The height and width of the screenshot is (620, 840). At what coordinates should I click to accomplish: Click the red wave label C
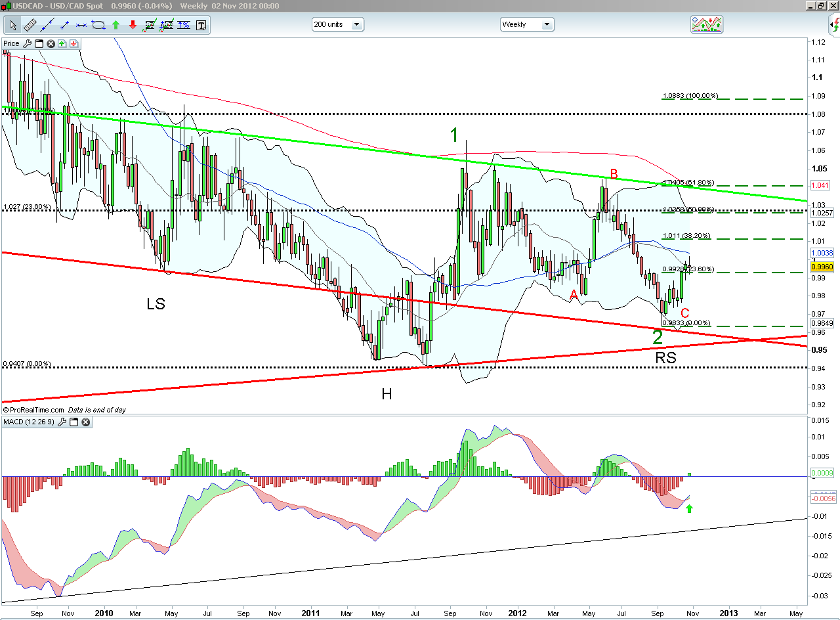coord(684,313)
